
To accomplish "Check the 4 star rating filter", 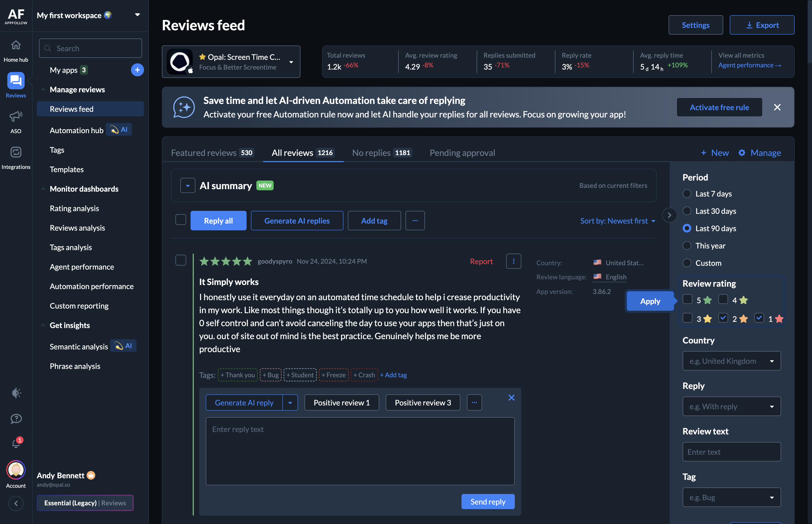I will [x=723, y=299].
